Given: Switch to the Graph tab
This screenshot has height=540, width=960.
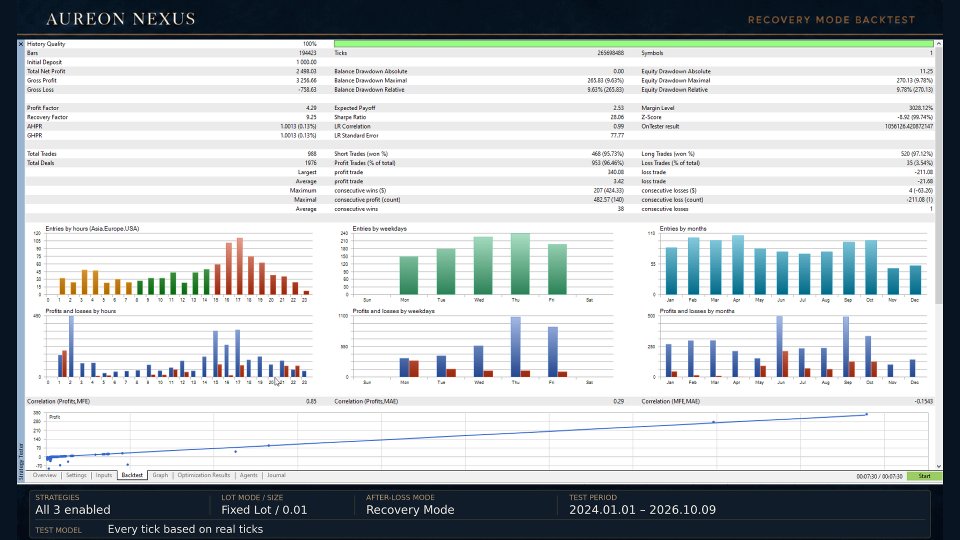Looking at the screenshot, I should [x=160, y=475].
